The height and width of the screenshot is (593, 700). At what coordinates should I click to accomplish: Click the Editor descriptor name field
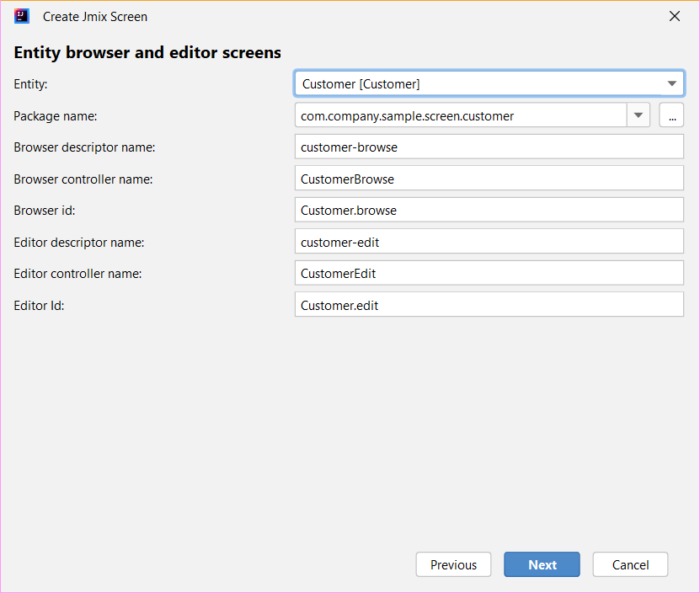tap(489, 242)
